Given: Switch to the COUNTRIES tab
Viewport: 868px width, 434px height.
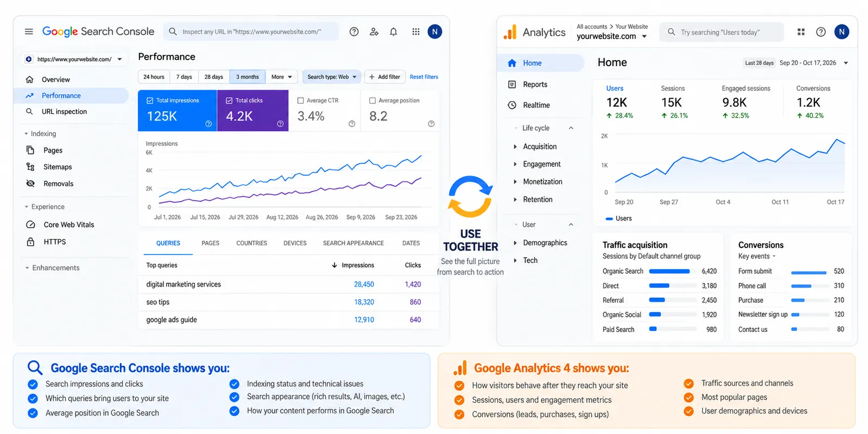Looking at the screenshot, I should (x=252, y=243).
